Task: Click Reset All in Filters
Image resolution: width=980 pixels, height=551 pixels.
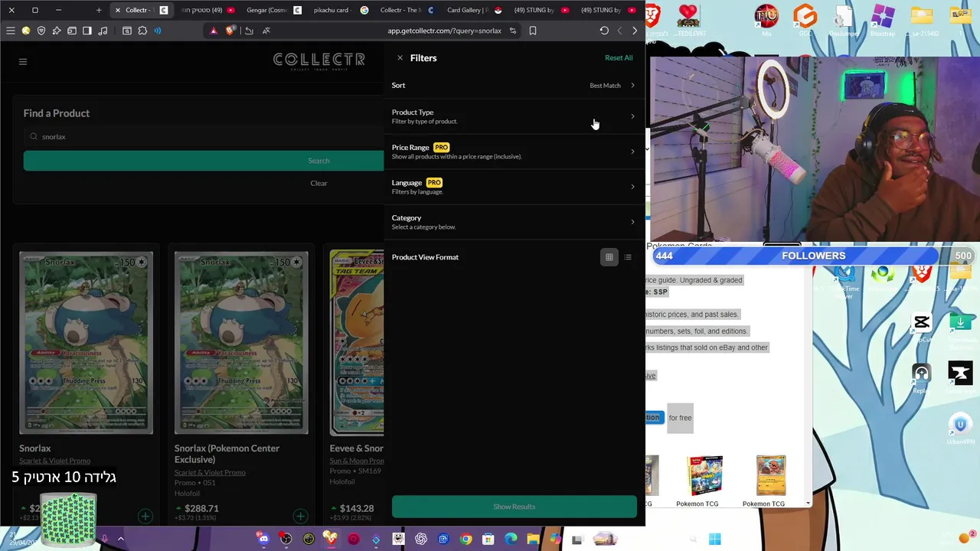Action: click(619, 58)
